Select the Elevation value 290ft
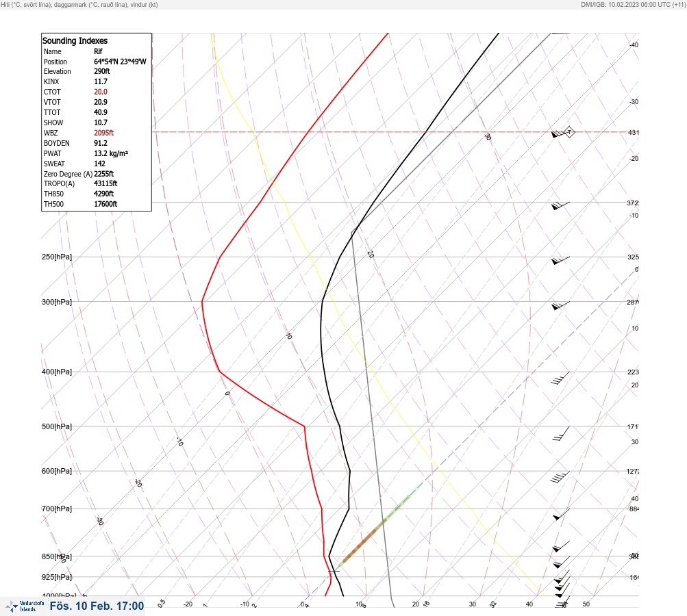Image resolution: width=687 pixels, height=616 pixels. (x=102, y=71)
